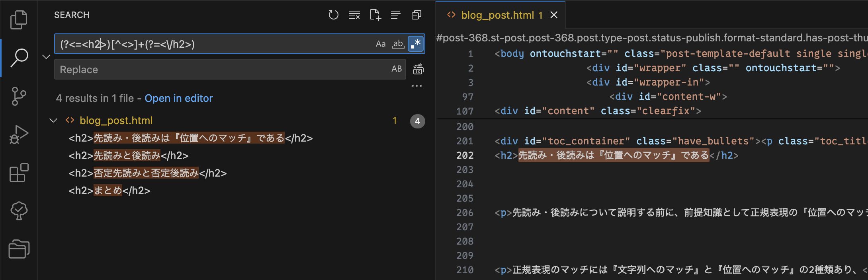Image resolution: width=868 pixels, height=280 pixels.
Task: Click sticky line div id="wrapper-in"
Action: (648, 82)
